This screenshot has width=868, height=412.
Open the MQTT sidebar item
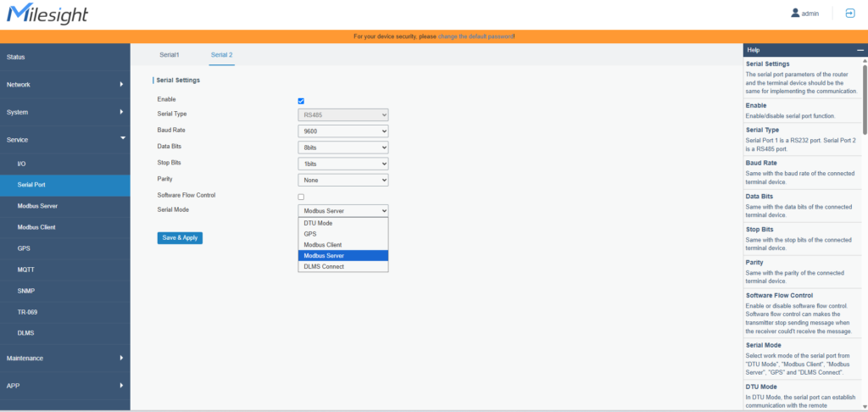[25, 270]
